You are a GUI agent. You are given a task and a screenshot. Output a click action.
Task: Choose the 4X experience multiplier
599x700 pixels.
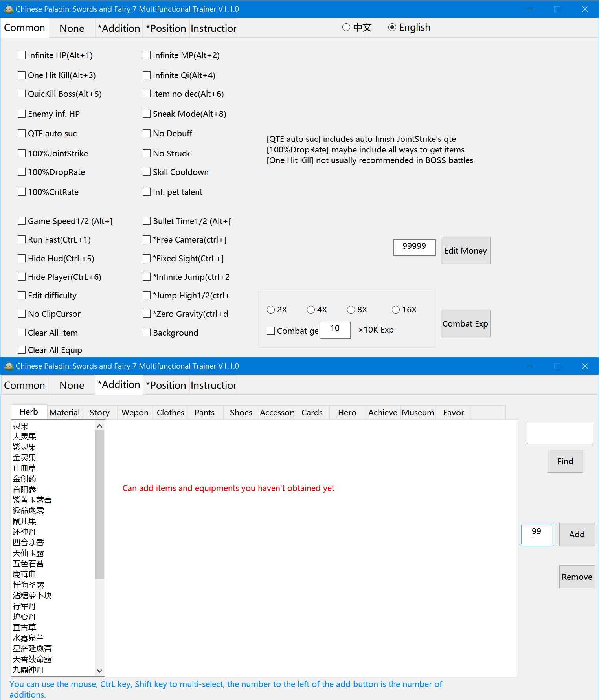[x=311, y=310]
